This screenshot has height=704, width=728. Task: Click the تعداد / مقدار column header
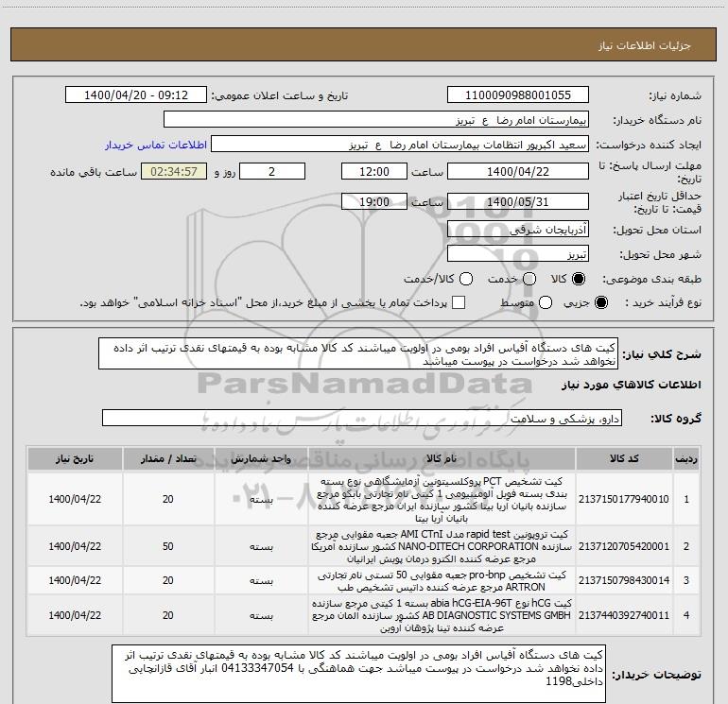[168, 458]
